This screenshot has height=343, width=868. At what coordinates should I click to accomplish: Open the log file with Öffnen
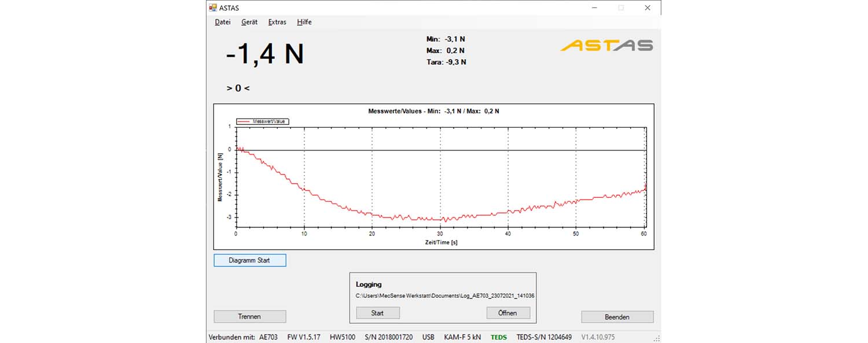click(509, 313)
